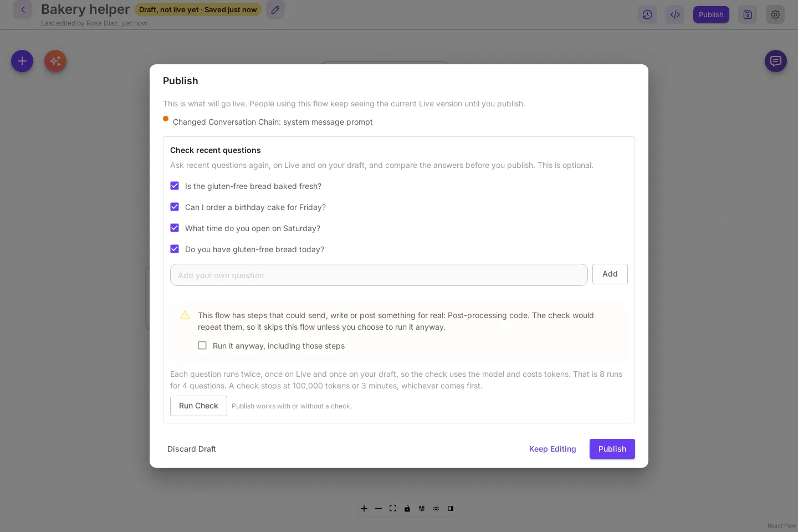The width and height of the screenshot is (798, 532).
Task: Click the half-filled square icon in canvas controls
Action: click(x=451, y=508)
